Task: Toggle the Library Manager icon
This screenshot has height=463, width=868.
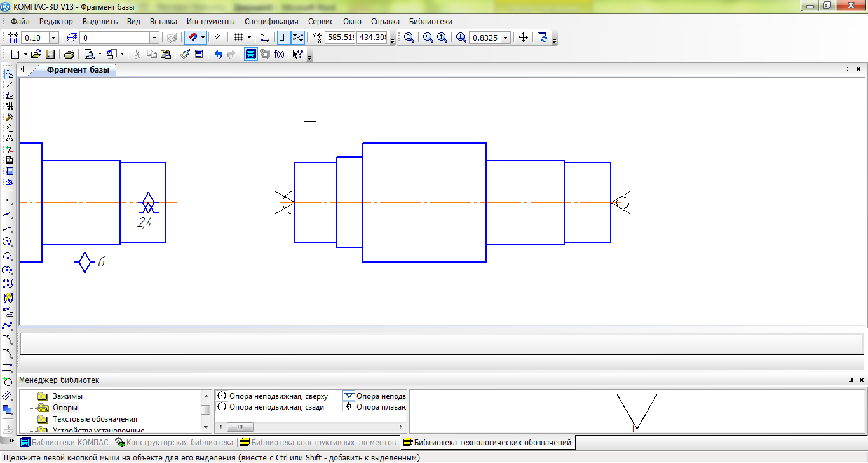Action: tap(251, 55)
